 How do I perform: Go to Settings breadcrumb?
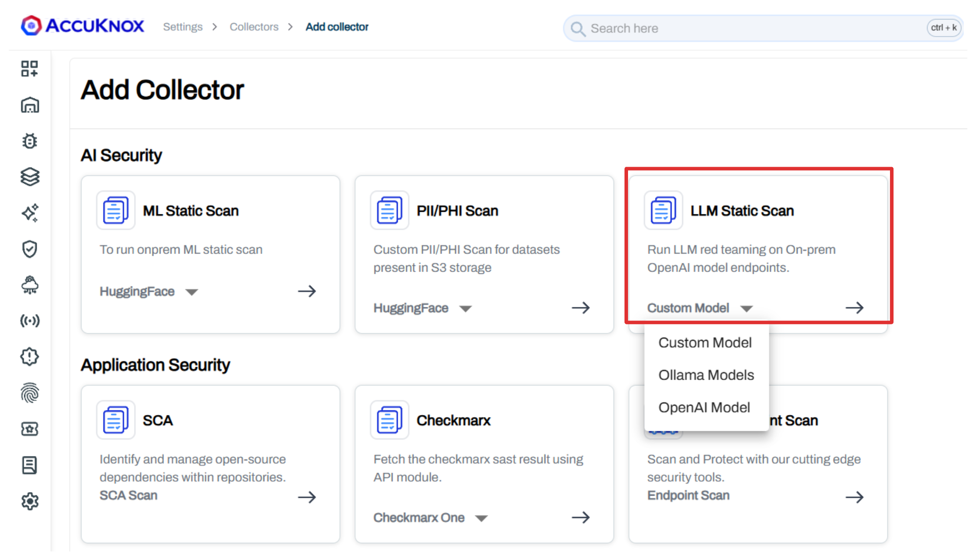[x=183, y=27]
